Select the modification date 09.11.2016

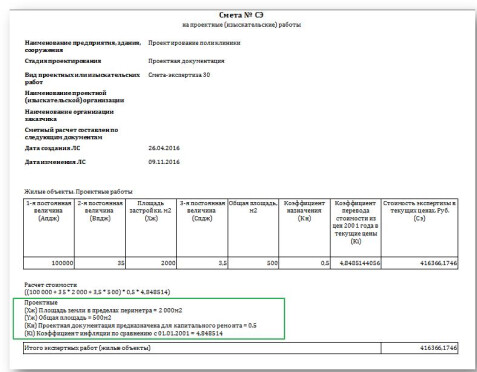pyautogui.click(x=164, y=162)
